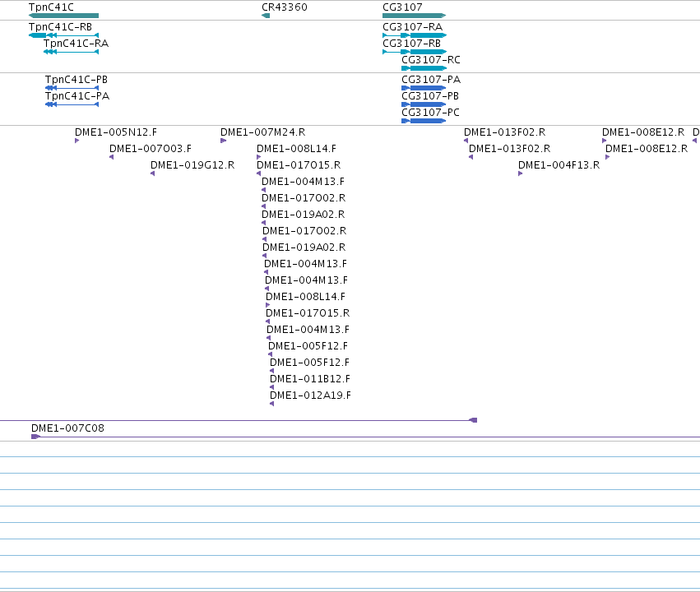Click the CG3107-RB transcript label
700x592 pixels.
point(411,44)
